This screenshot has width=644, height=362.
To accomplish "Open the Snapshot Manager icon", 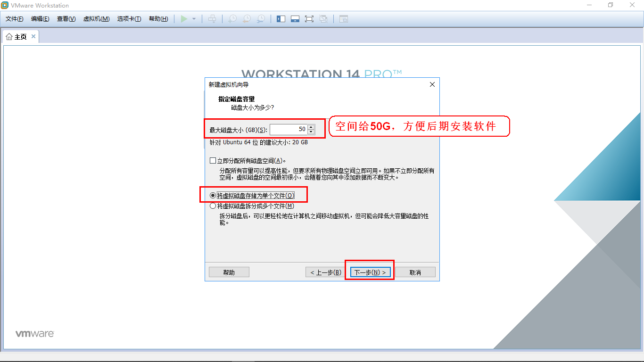I will (x=261, y=19).
